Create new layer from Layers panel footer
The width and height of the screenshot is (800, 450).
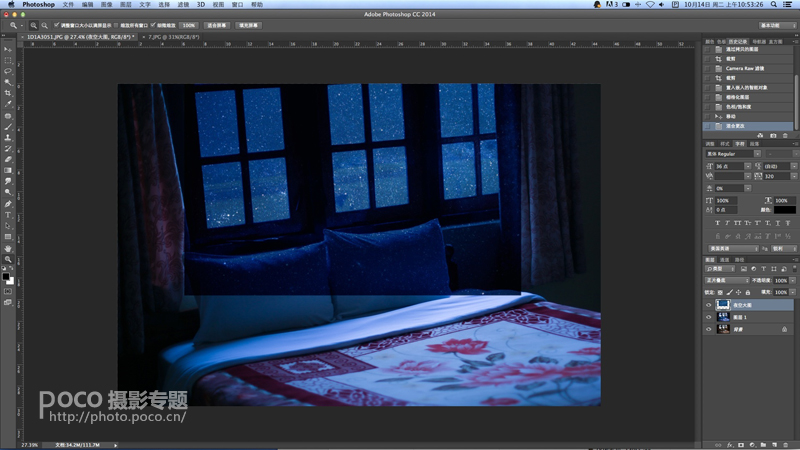tap(774, 445)
